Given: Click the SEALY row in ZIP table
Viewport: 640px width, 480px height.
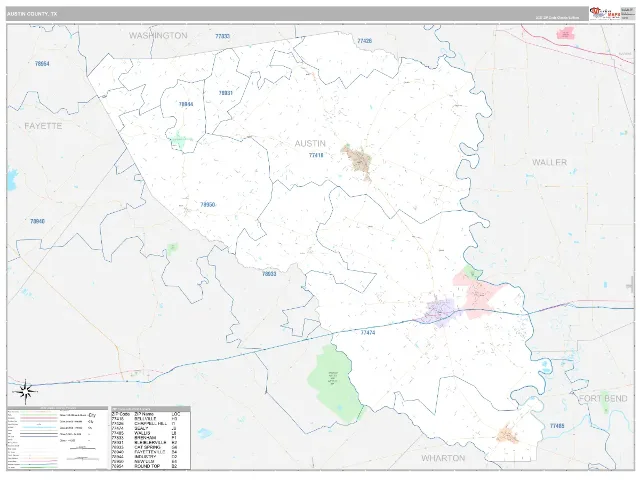Looking at the screenshot, I should pos(150,428).
